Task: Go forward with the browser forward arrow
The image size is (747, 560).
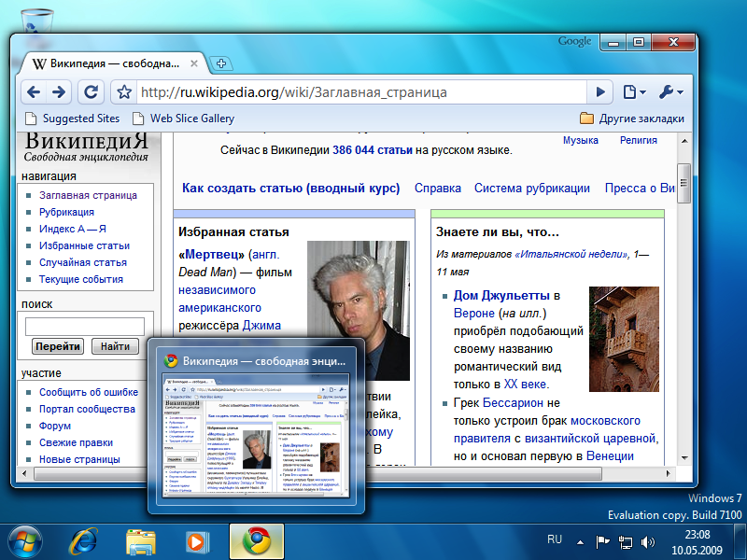Action: coord(59,91)
